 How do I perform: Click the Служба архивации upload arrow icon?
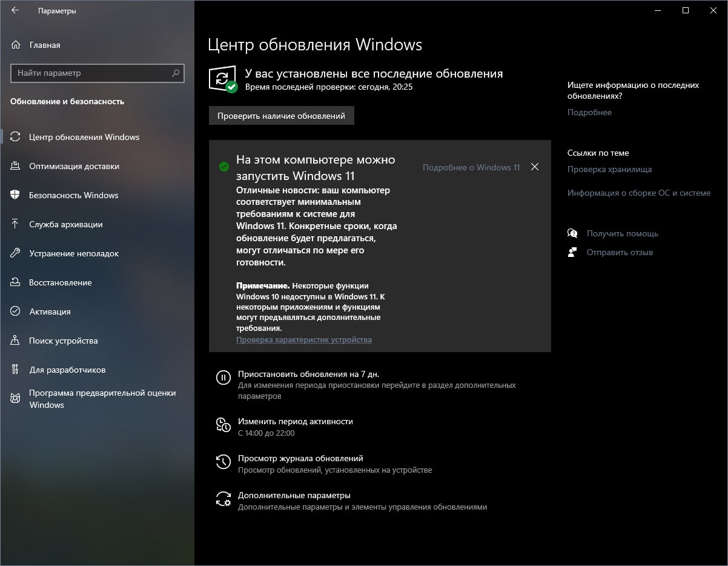[16, 224]
